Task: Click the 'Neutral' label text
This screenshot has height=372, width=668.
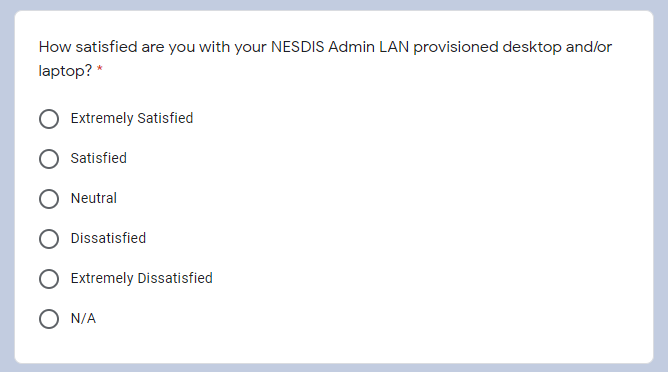Action: [x=94, y=198]
